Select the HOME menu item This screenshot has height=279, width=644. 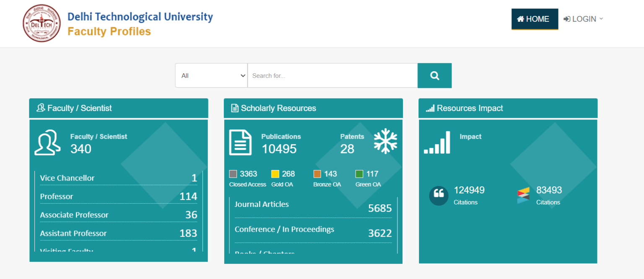[x=535, y=19]
